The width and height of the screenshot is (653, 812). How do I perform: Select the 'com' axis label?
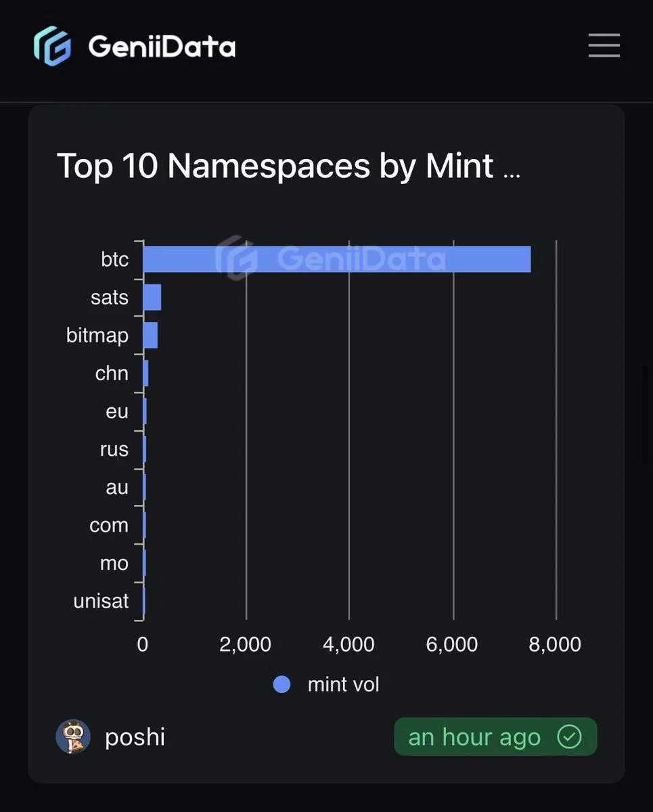[109, 524]
